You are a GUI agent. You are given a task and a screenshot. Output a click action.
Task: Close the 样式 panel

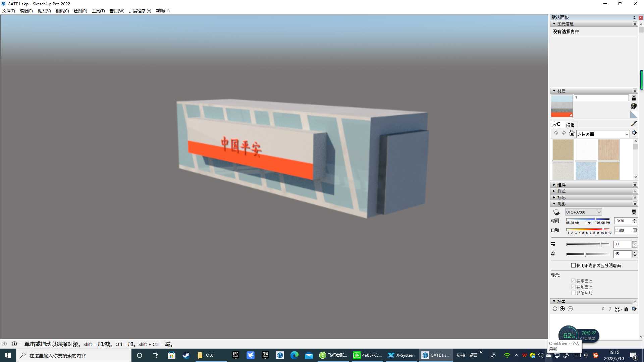click(x=635, y=191)
